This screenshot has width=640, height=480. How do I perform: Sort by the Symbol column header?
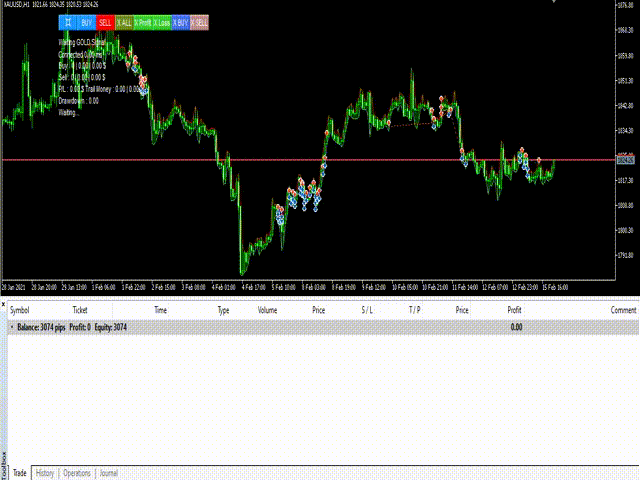(20, 310)
